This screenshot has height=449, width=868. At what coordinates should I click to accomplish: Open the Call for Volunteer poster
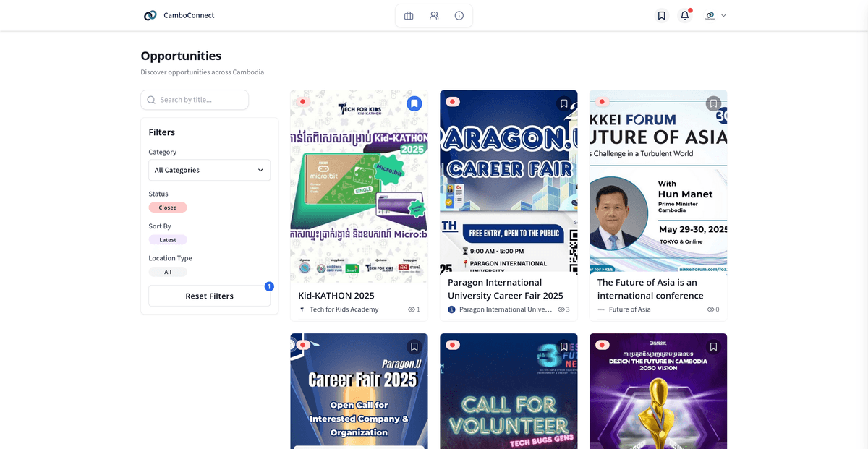[509, 391]
